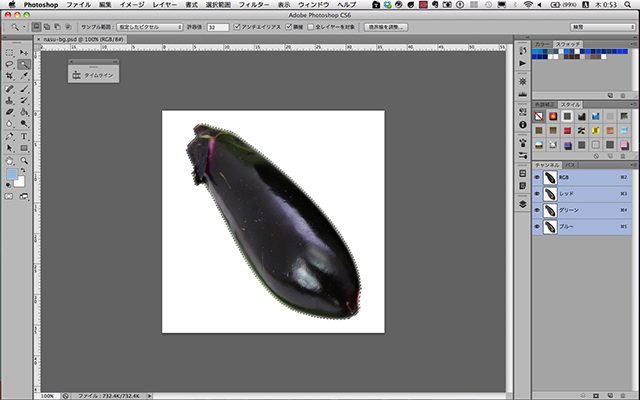Click the foreground color swatch
640x400 pixels.
pos(12,174)
